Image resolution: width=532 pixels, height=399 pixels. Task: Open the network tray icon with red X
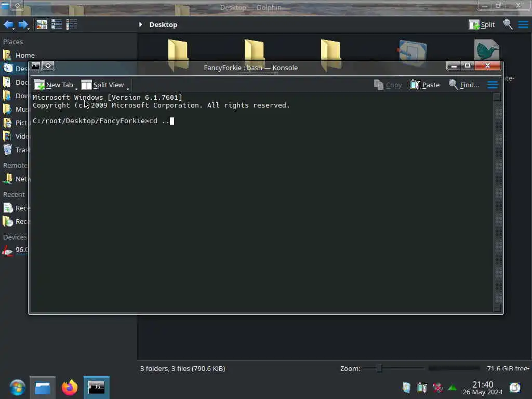[437, 388]
